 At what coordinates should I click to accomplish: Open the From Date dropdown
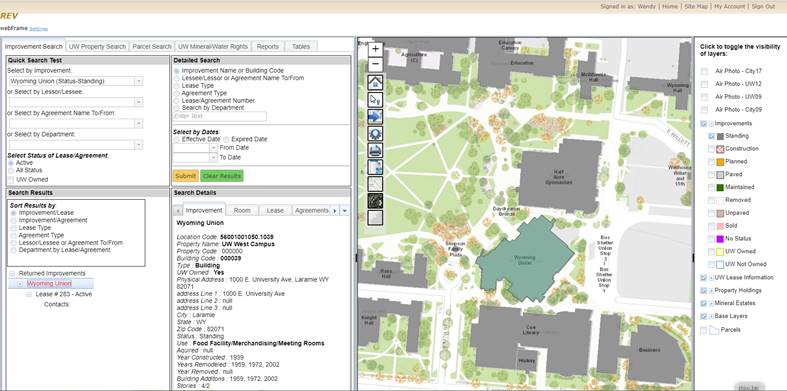click(213, 148)
